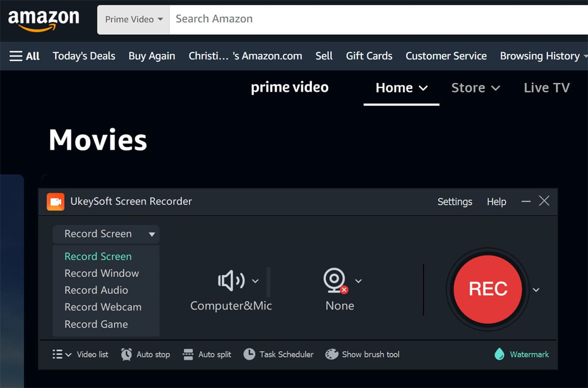Go to Today's Deals
The image size is (588, 388).
point(84,56)
